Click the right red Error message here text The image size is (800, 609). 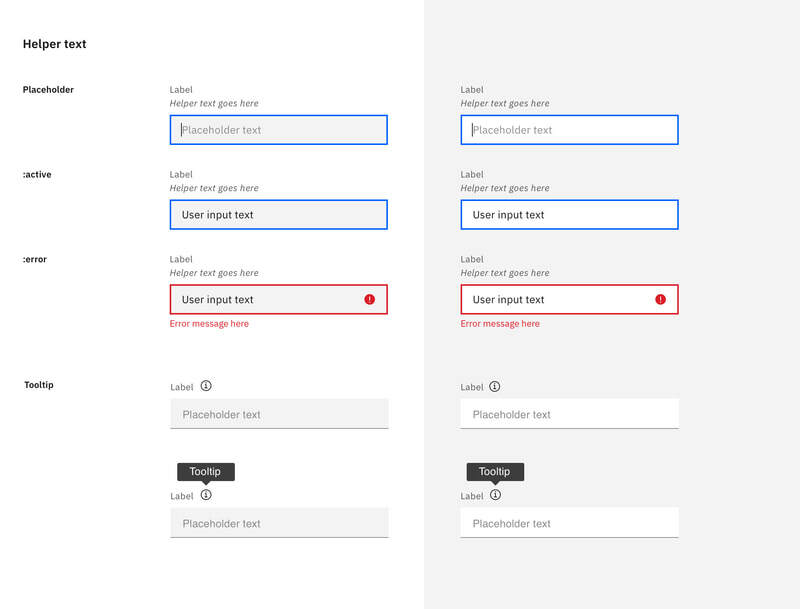click(500, 323)
